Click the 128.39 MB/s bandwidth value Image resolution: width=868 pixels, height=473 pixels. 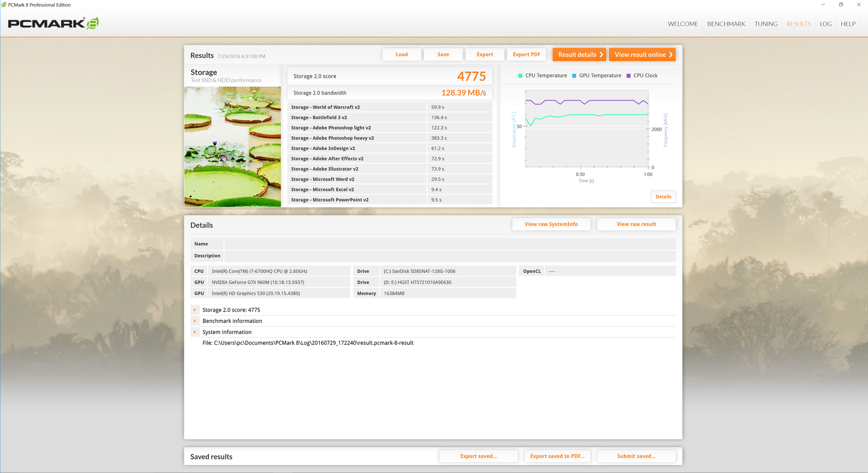point(464,93)
